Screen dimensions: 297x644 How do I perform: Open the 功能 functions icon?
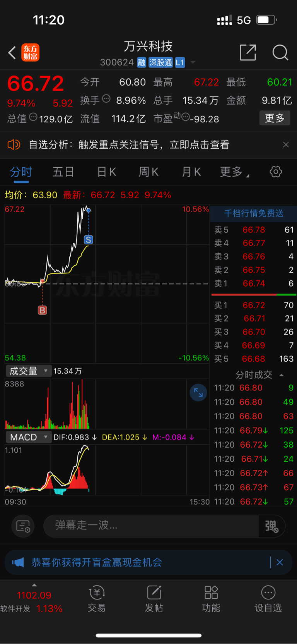[x=211, y=599]
